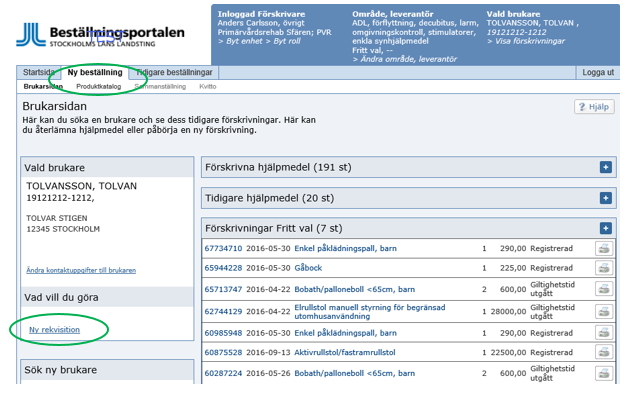This screenshot has height=393, width=625.
Task: Click printer icon in Gåbock row
Action: [604, 268]
